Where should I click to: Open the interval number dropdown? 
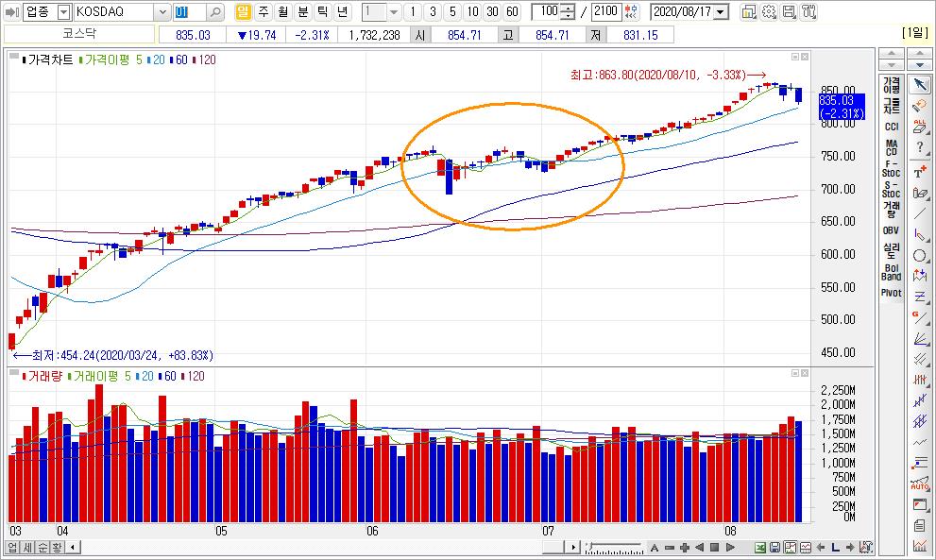point(393,11)
